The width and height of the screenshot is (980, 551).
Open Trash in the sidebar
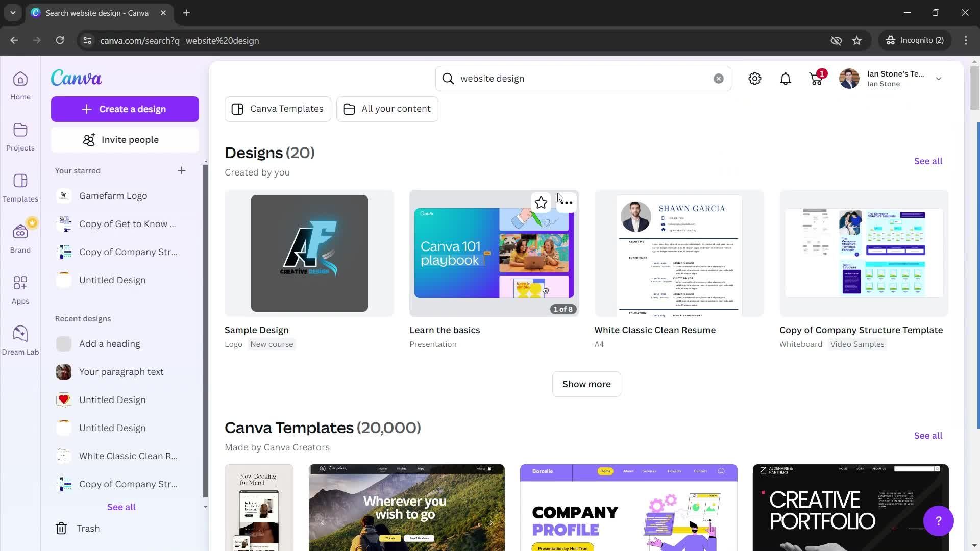click(x=78, y=529)
